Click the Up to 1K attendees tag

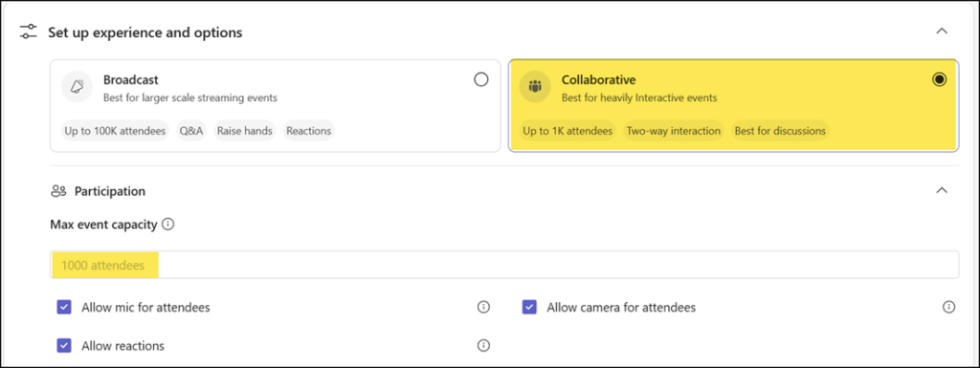point(568,131)
